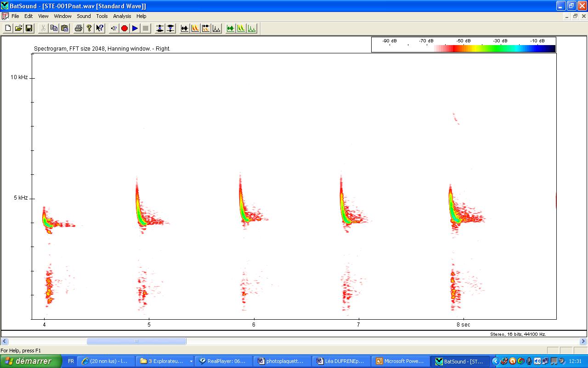Click the speaker sound settings icon
Image resolution: width=588 pixels, height=368 pixels.
click(x=114, y=29)
